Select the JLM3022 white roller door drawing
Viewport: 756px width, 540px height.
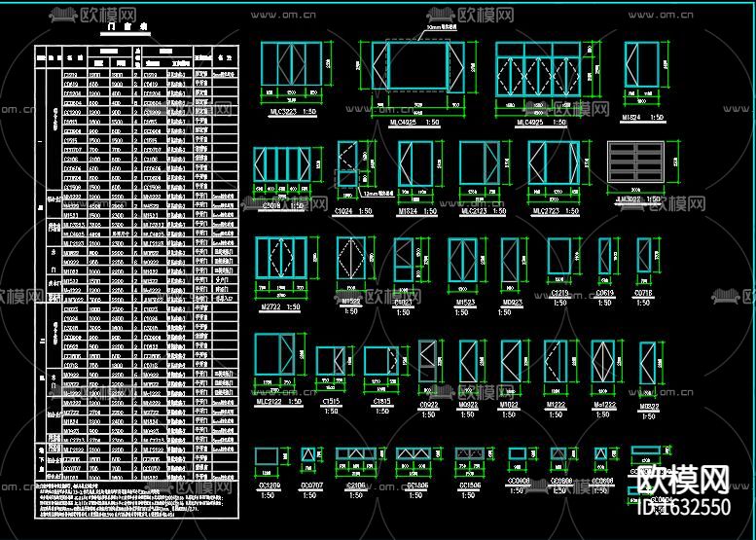pos(635,162)
